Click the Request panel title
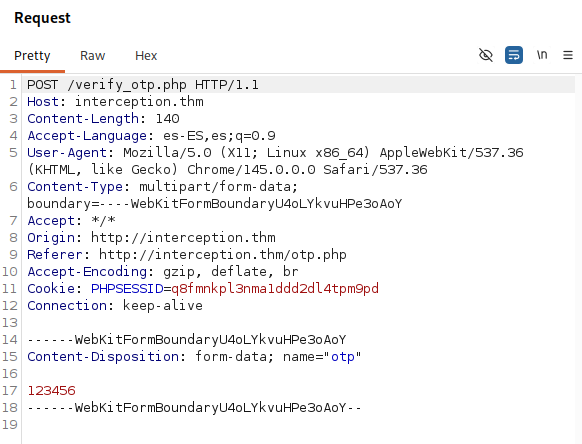582x444 pixels. pyautogui.click(x=42, y=18)
